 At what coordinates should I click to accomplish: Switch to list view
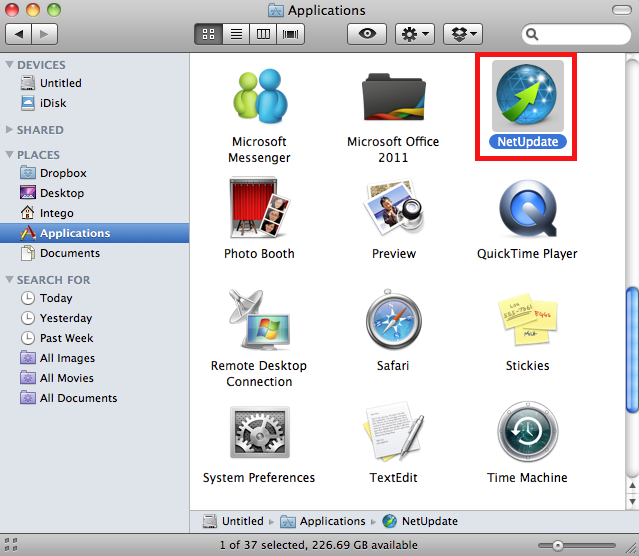(x=236, y=34)
